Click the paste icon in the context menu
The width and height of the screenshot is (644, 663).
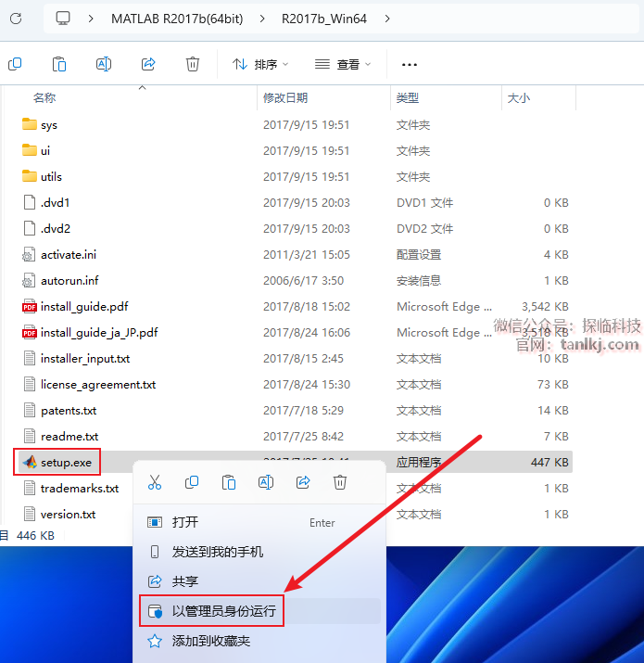click(229, 482)
